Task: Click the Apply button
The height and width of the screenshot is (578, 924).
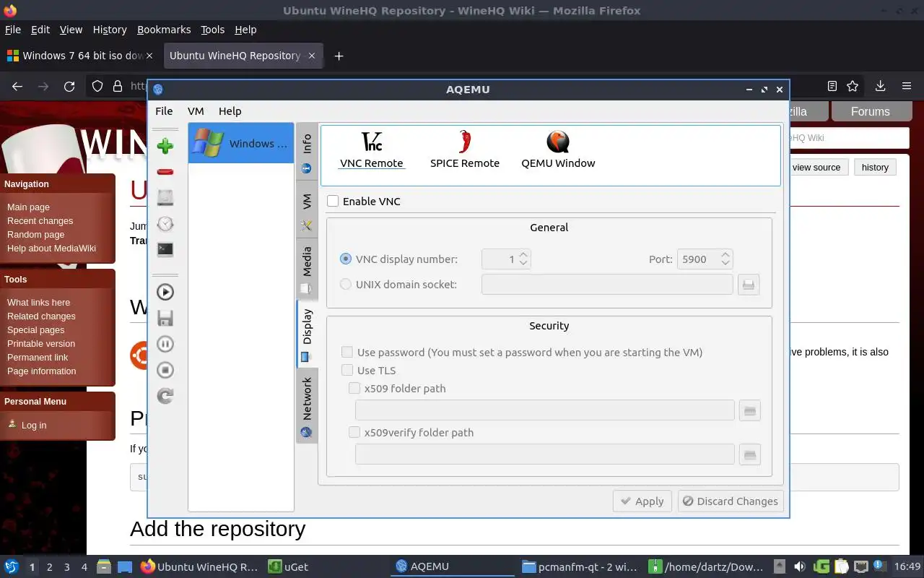Action: (x=642, y=501)
